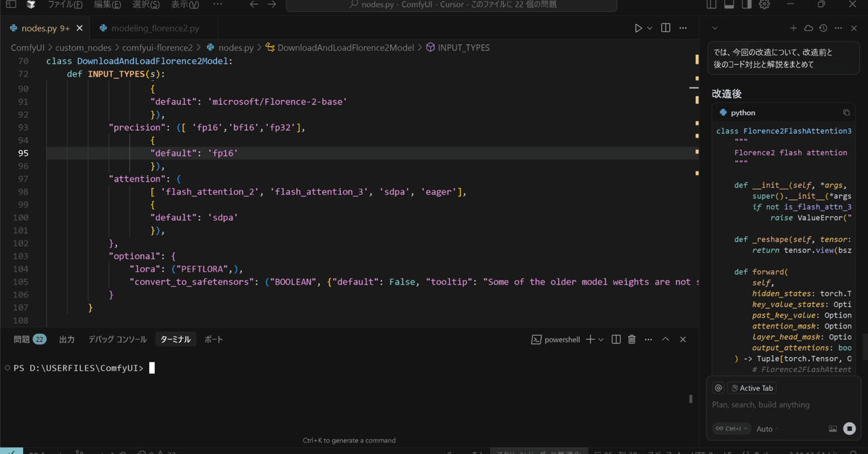868x454 pixels.
Task: Toggle the primary side bar
Action: coord(711,5)
